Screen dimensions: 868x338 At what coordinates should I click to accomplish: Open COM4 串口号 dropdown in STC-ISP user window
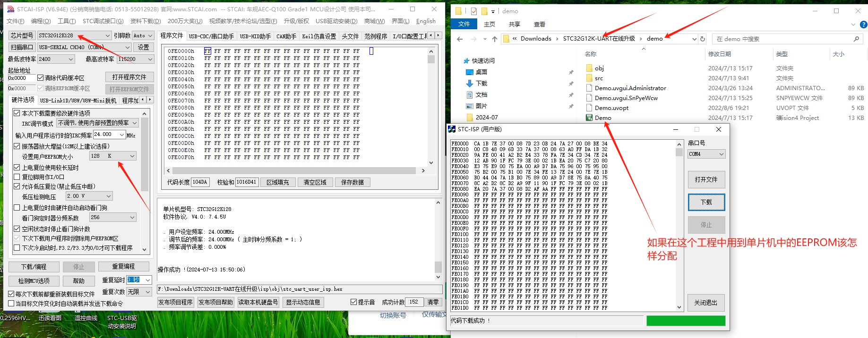pos(706,154)
